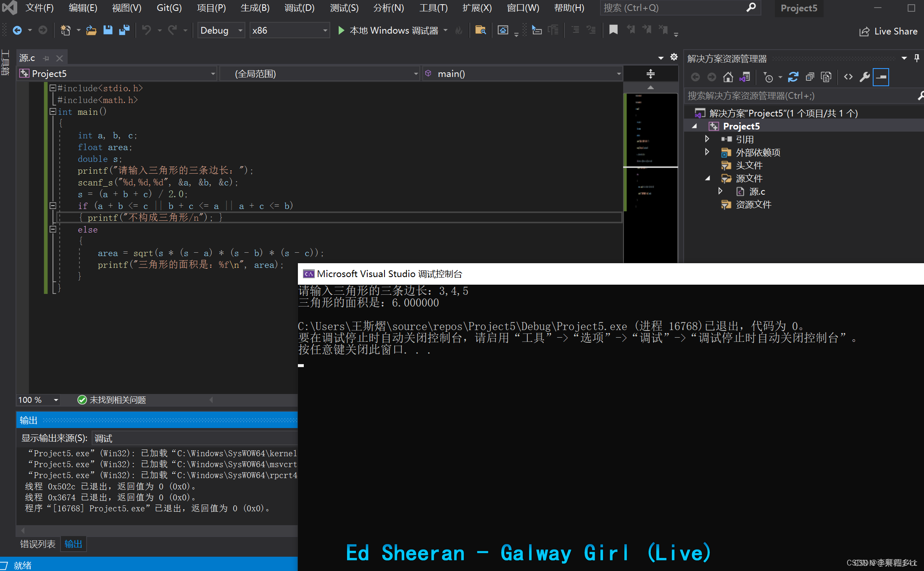
Task: Click the undo arrow icon
Action: pyautogui.click(x=147, y=30)
